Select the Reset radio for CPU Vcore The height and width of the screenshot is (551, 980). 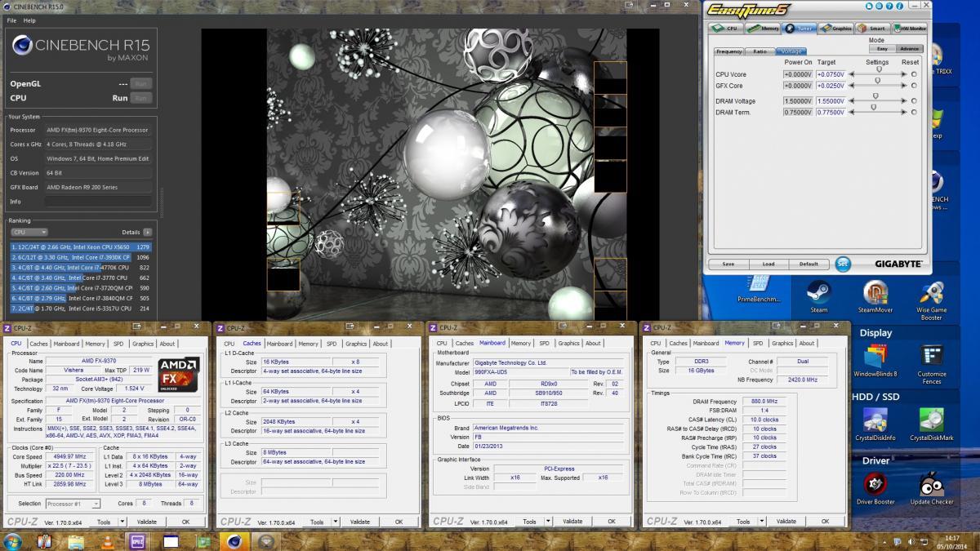[914, 74]
